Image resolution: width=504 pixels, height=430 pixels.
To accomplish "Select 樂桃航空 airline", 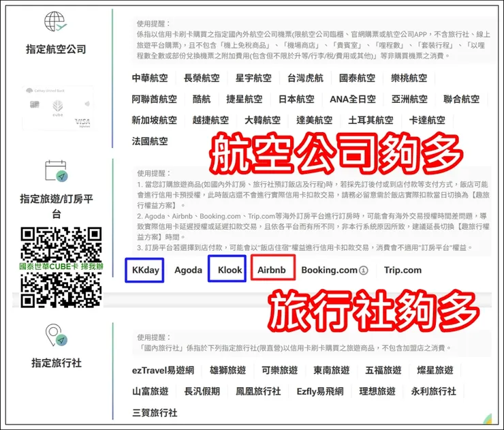I will pos(409,78).
